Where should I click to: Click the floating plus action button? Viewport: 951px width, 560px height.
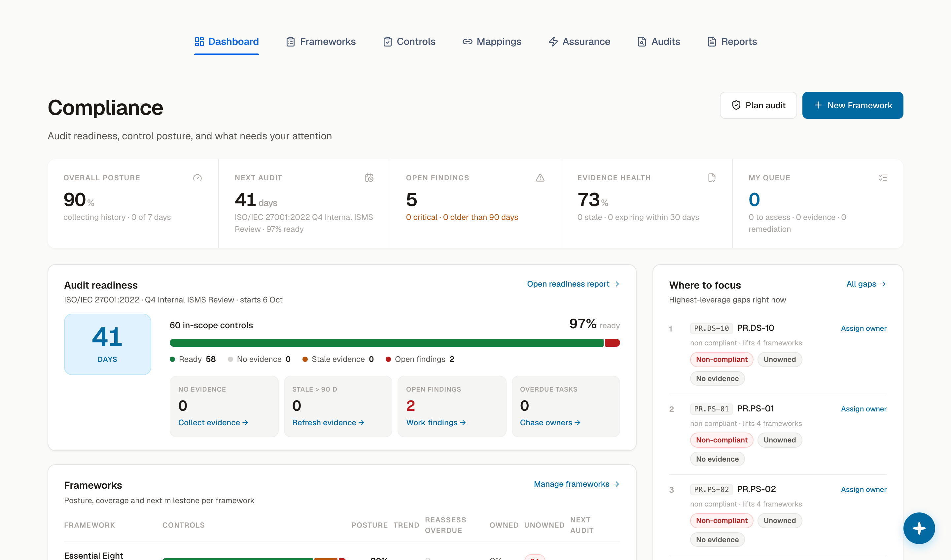tap(919, 528)
